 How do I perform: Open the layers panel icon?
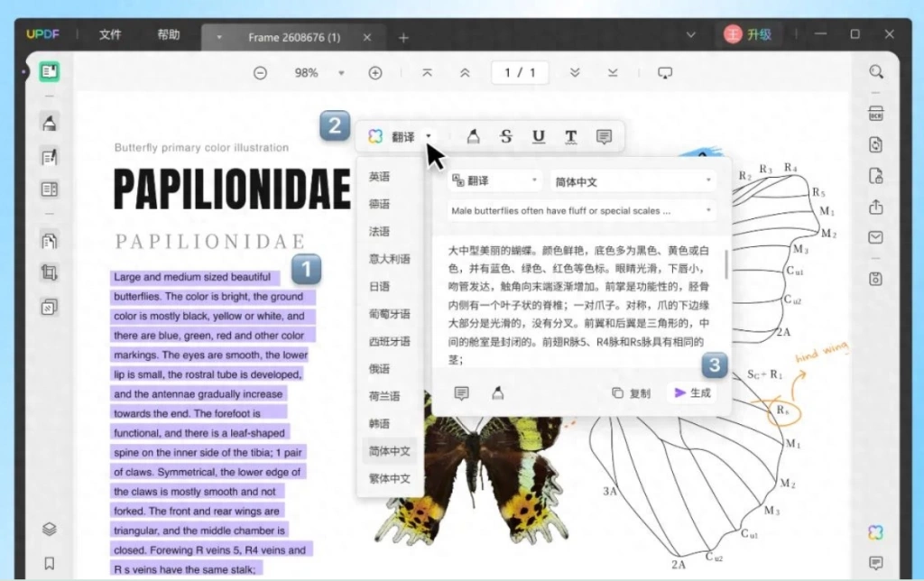(50, 529)
